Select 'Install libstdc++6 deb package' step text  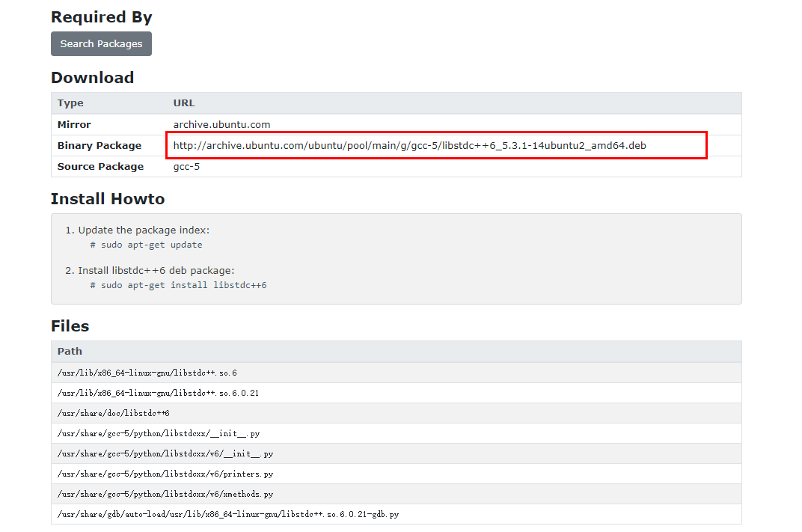[x=156, y=271]
